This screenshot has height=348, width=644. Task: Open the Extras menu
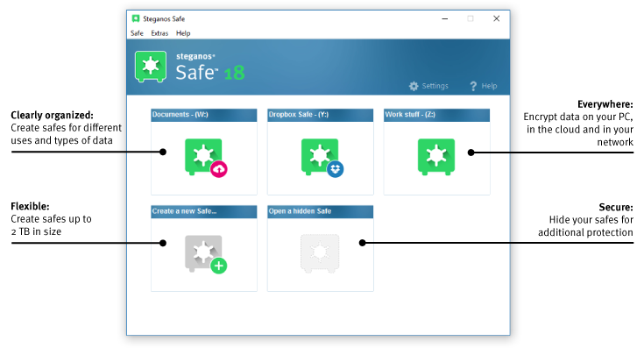159,33
